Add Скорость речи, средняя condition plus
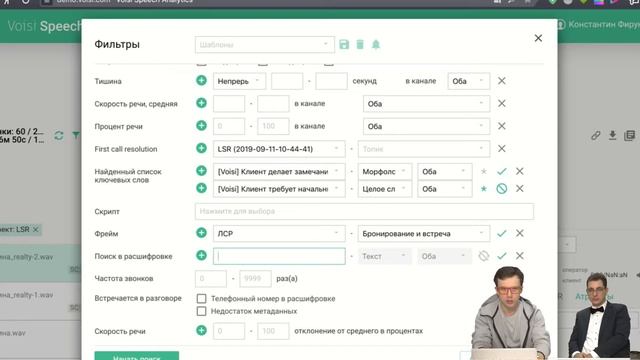 [x=201, y=103]
